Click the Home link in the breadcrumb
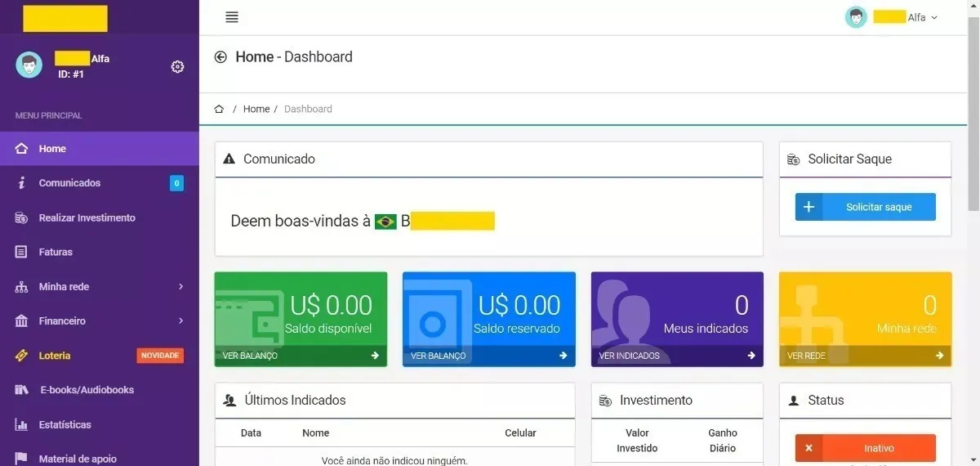This screenshot has height=466, width=980. [256, 109]
